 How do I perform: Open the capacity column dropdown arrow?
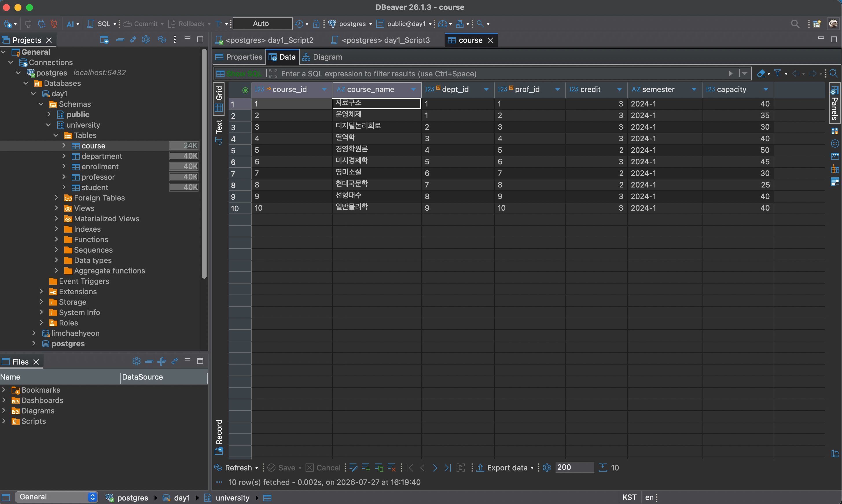click(766, 89)
